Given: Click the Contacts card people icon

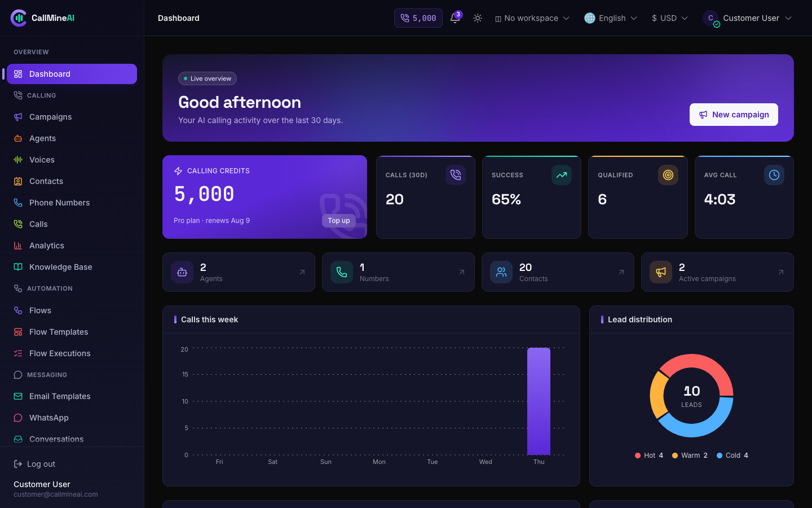Looking at the screenshot, I should [501, 272].
